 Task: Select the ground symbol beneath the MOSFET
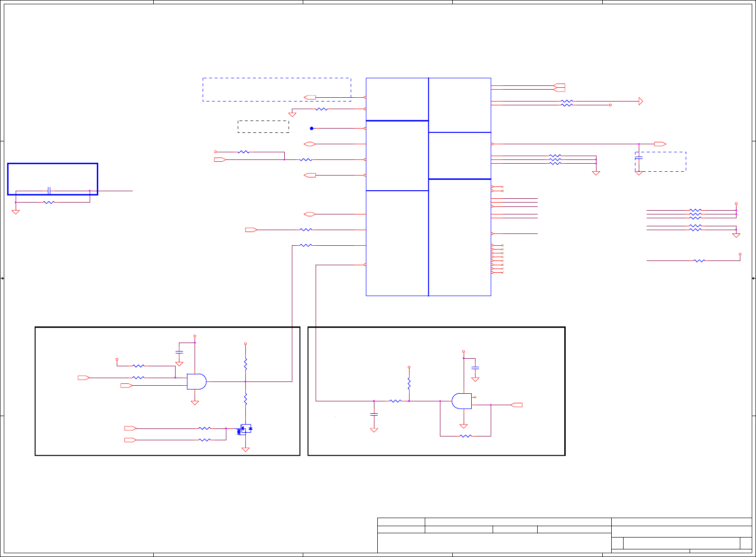245,449
